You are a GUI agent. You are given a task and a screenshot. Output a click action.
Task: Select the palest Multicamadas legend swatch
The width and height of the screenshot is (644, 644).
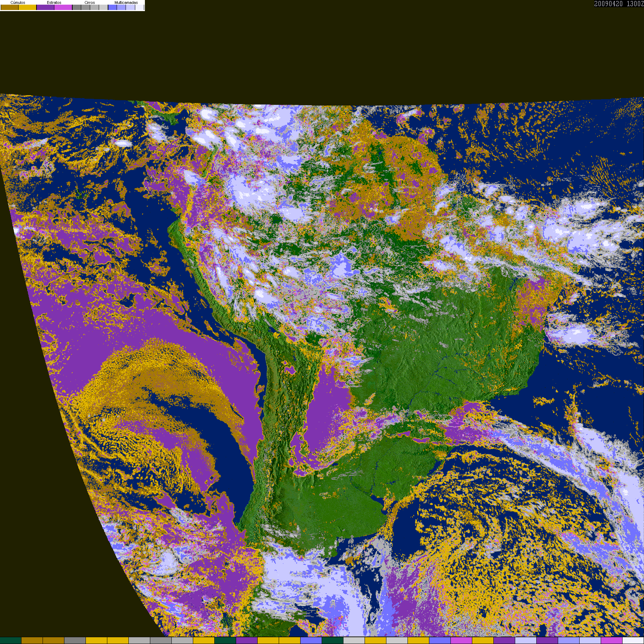pos(139,8)
